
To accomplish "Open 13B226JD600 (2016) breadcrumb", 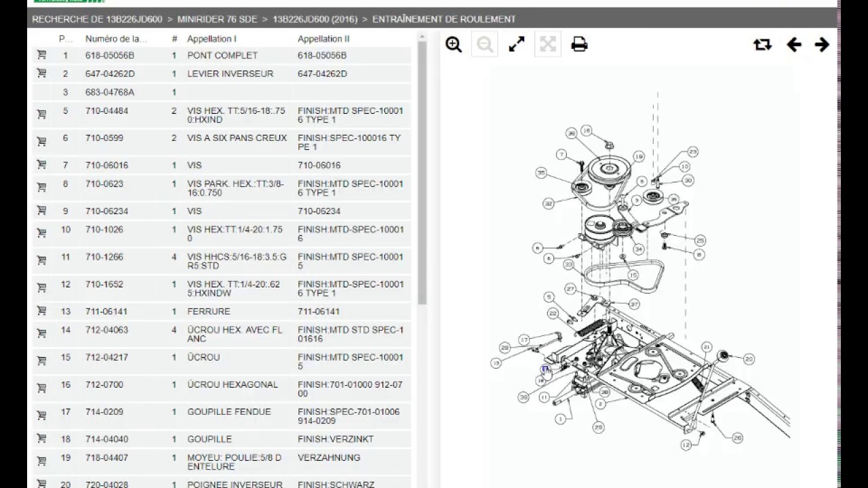I will (x=315, y=19).
